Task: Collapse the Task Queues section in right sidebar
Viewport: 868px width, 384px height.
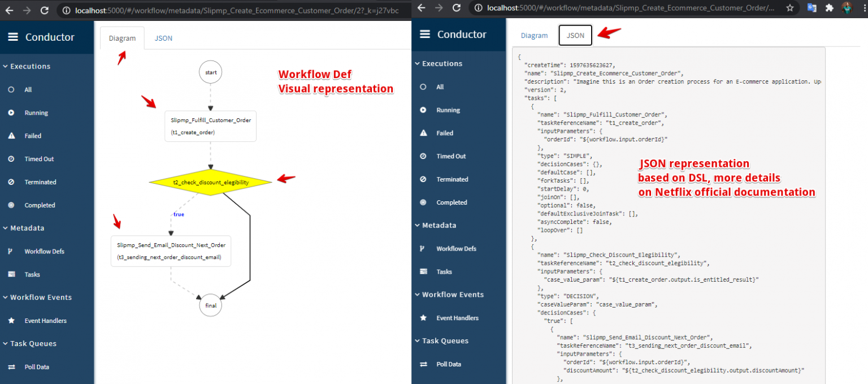Action: (x=418, y=340)
